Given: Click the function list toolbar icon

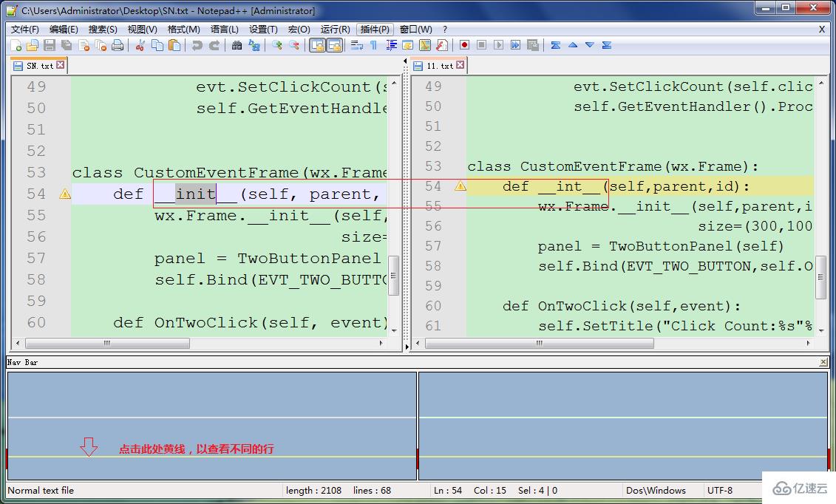Looking at the screenshot, I should click(x=442, y=45).
